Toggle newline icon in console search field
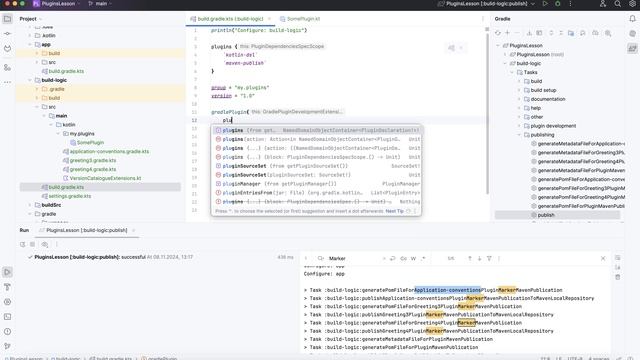The height and width of the screenshot is (360, 640). 393,258
